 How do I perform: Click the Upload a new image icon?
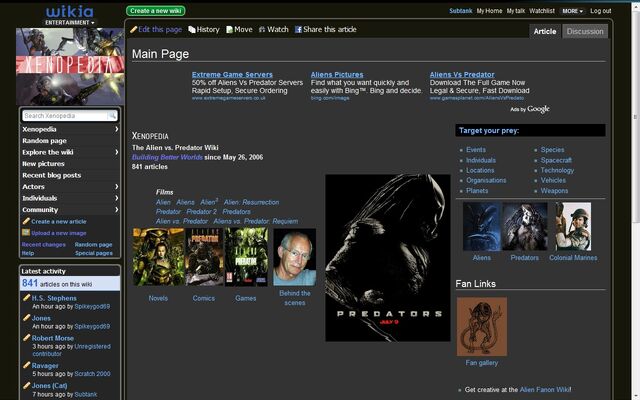click(26, 233)
